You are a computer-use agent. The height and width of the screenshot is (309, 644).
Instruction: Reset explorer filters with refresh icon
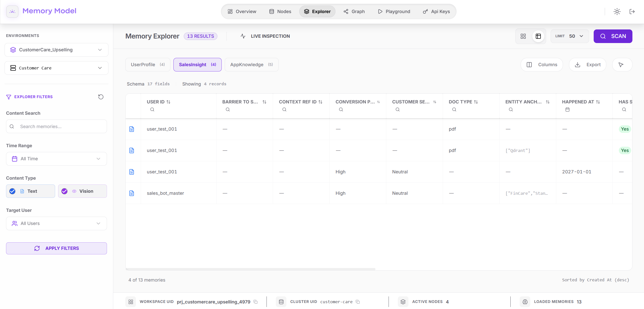(101, 97)
